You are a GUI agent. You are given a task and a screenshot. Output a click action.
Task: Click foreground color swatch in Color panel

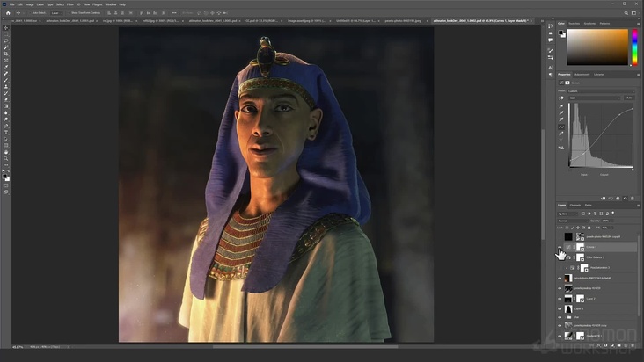(560, 33)
